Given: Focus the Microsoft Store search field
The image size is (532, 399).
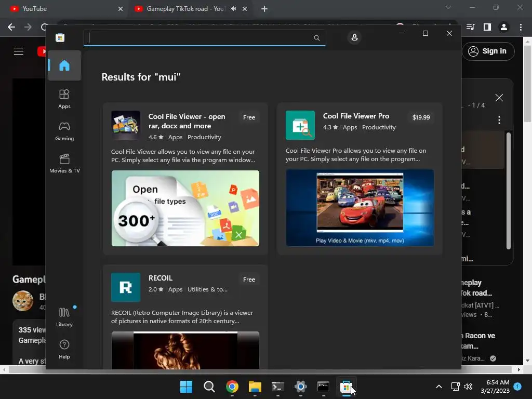Looking at the screenshot, I should pos(204,37).
